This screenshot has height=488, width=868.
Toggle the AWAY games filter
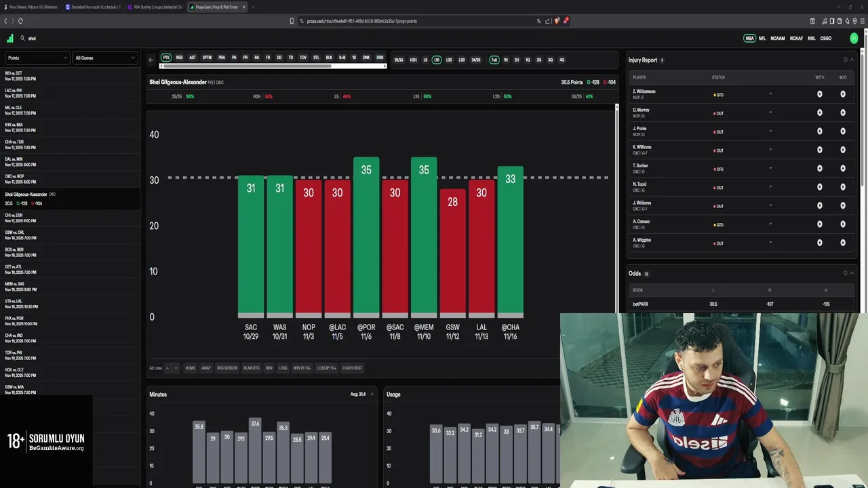click(x=206, y=368)
